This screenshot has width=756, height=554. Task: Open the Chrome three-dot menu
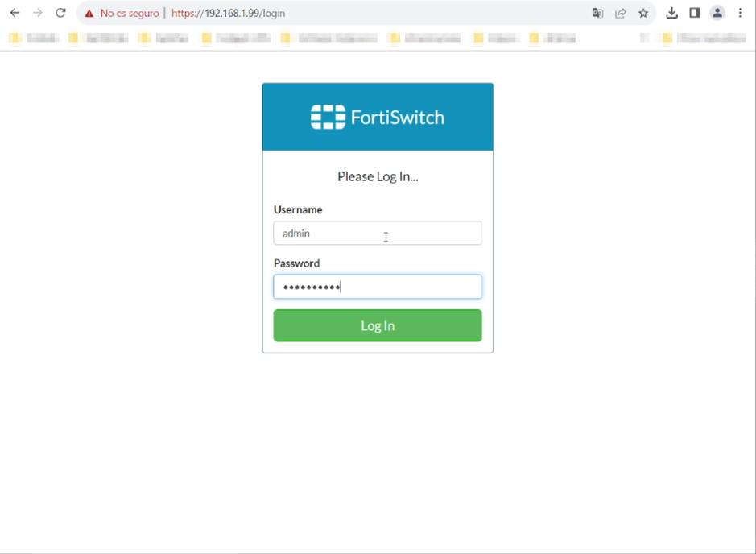pos(740,13)
